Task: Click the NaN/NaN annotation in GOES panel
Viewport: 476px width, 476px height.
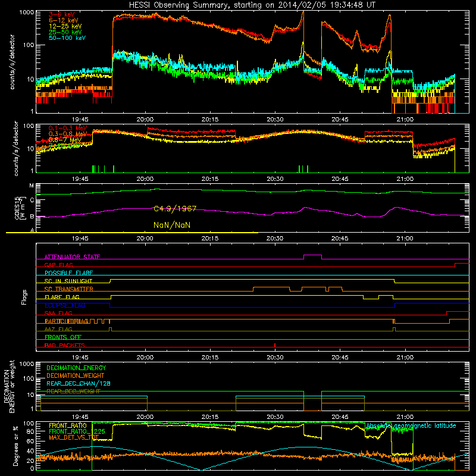Action: (x=172, y=225)
